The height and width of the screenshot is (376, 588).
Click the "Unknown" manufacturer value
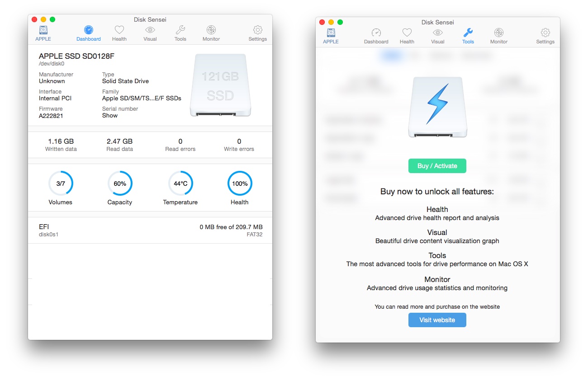[52, 81]
